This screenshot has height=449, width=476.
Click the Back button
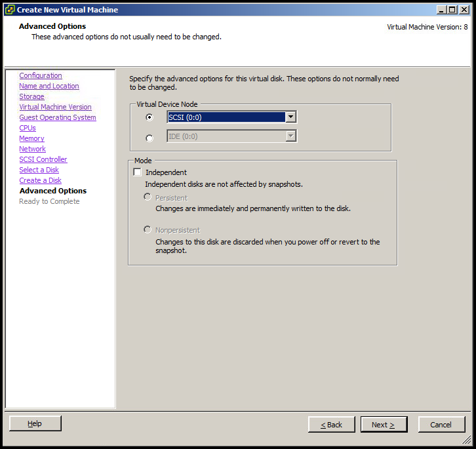[332, 424]
